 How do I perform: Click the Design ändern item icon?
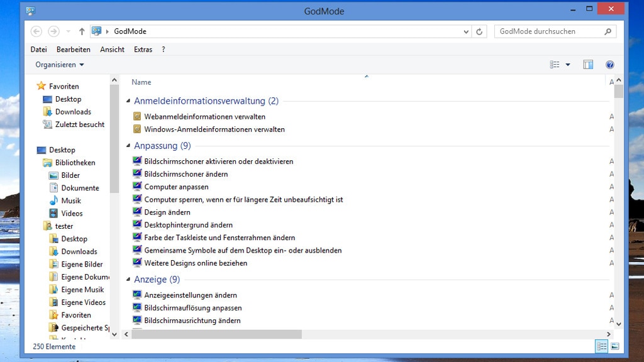pos(137,212)
